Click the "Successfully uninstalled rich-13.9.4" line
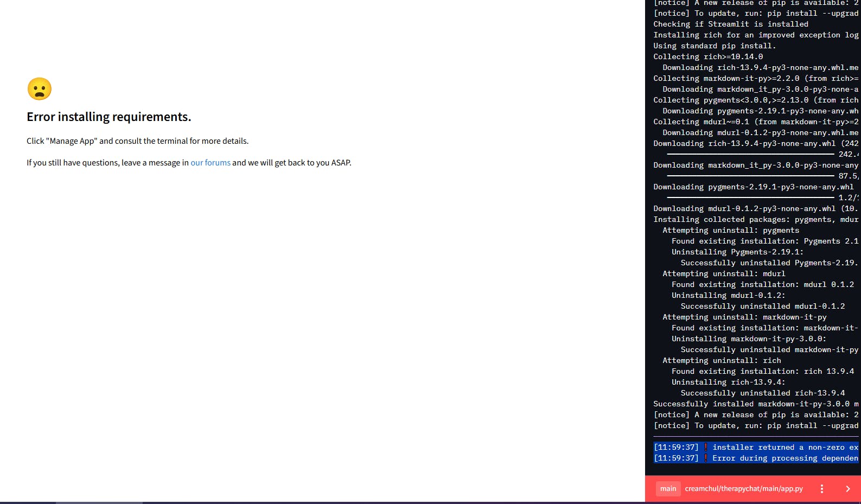 coord(763,393)
